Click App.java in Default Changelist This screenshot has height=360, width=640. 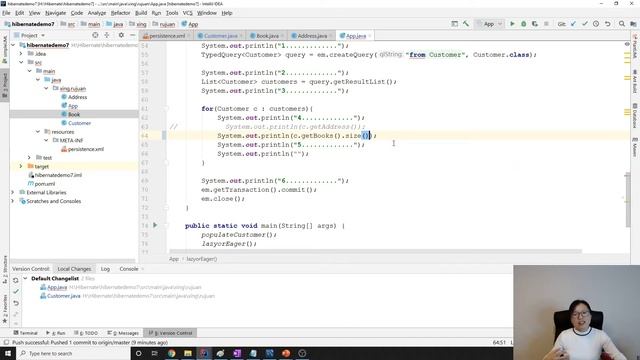pos(57,287)
